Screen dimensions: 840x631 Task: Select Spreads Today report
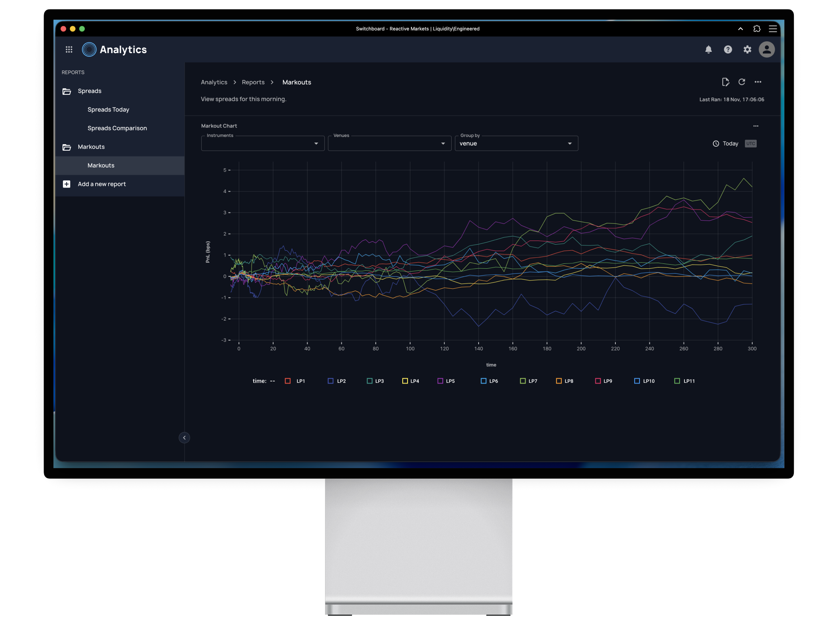[108, 109]
